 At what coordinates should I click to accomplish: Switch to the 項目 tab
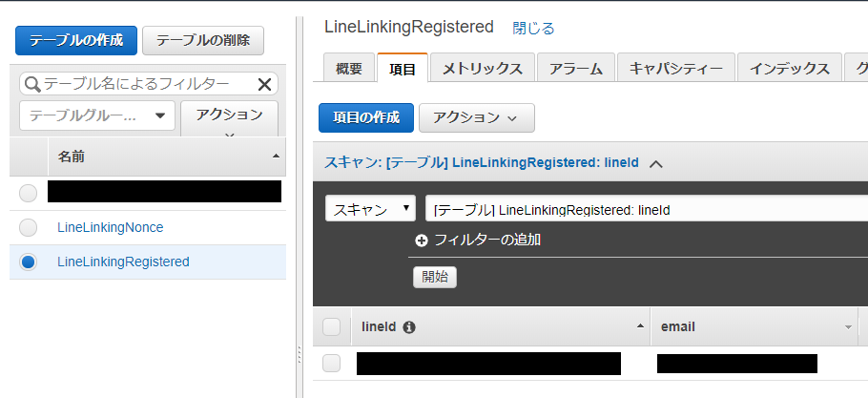tap(403, 69)
